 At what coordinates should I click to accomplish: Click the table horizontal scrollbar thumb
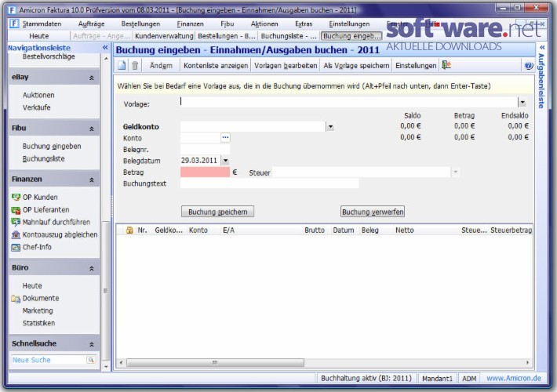(x=215, y=362)
